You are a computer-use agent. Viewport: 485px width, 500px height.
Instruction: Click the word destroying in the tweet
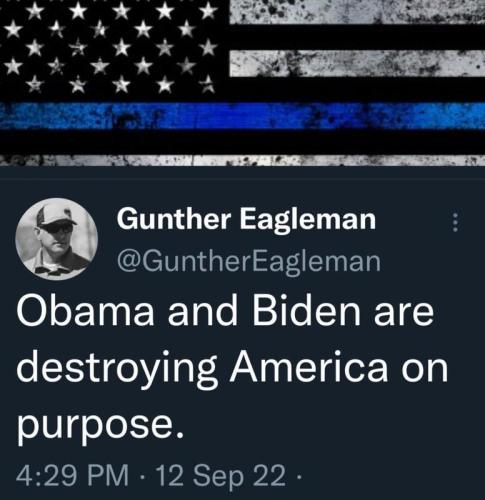tap(116, 369)
